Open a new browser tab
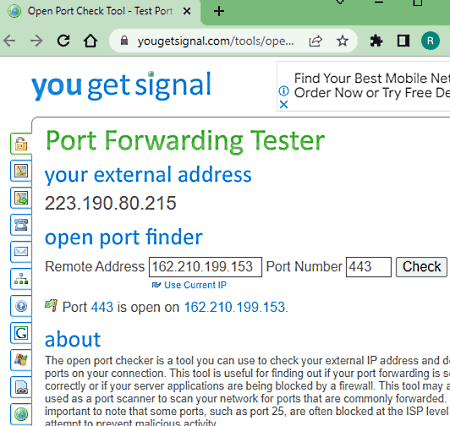 pos(219,11)
